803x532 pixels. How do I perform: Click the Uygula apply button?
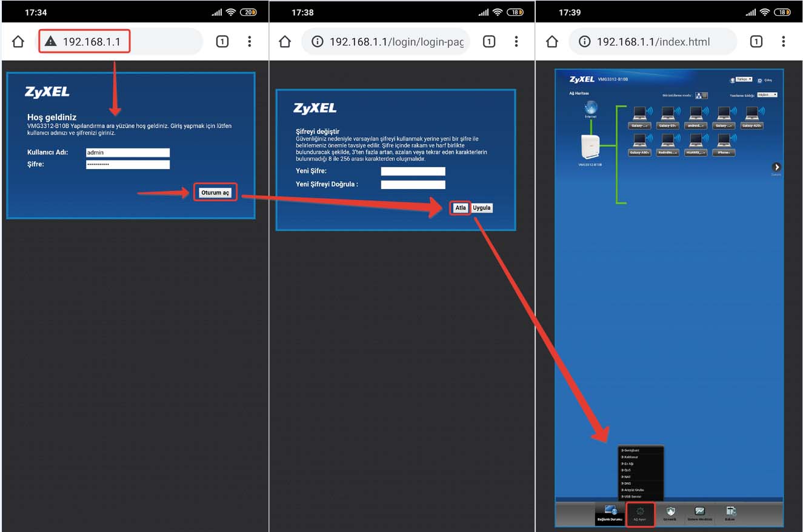tap(482, 208)
